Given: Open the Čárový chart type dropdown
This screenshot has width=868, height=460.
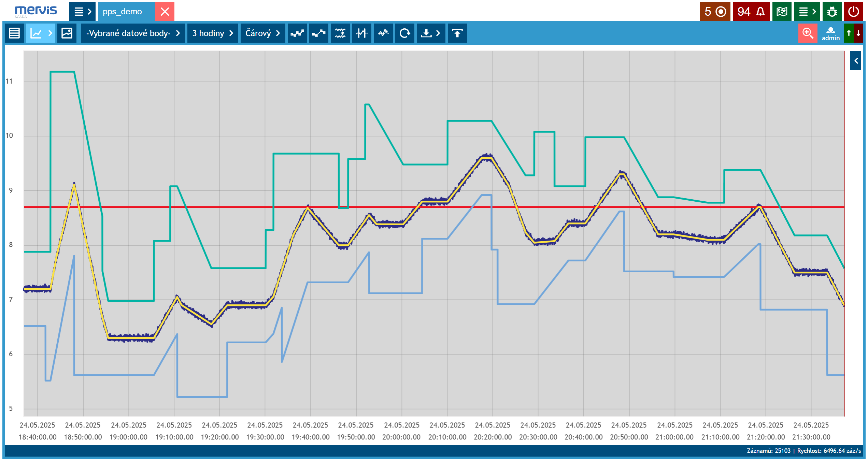Looking at the screenshot, I should tap(262, 33).
